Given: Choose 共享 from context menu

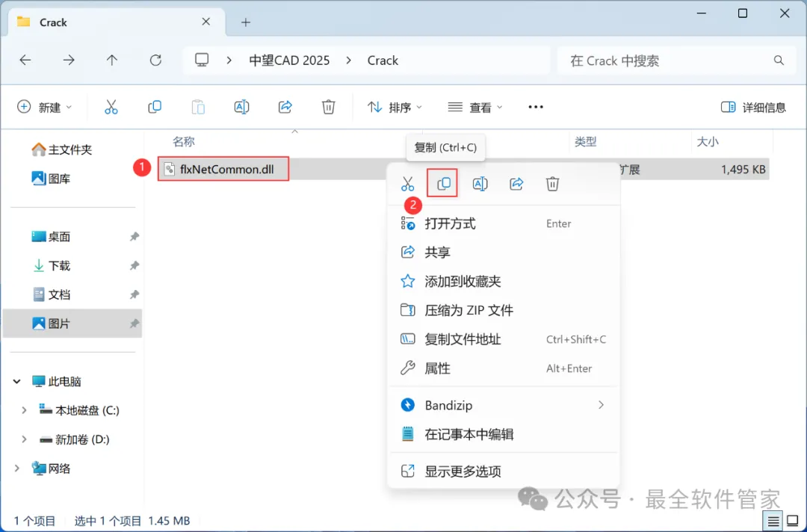Looking at the screenshot, I should 504,252.
